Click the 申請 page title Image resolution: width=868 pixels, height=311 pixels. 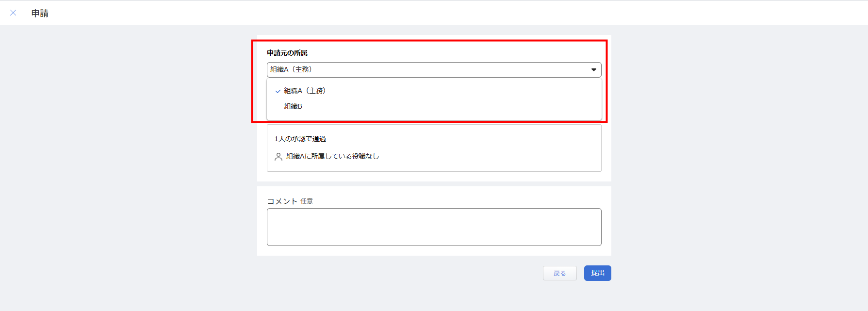40,14
